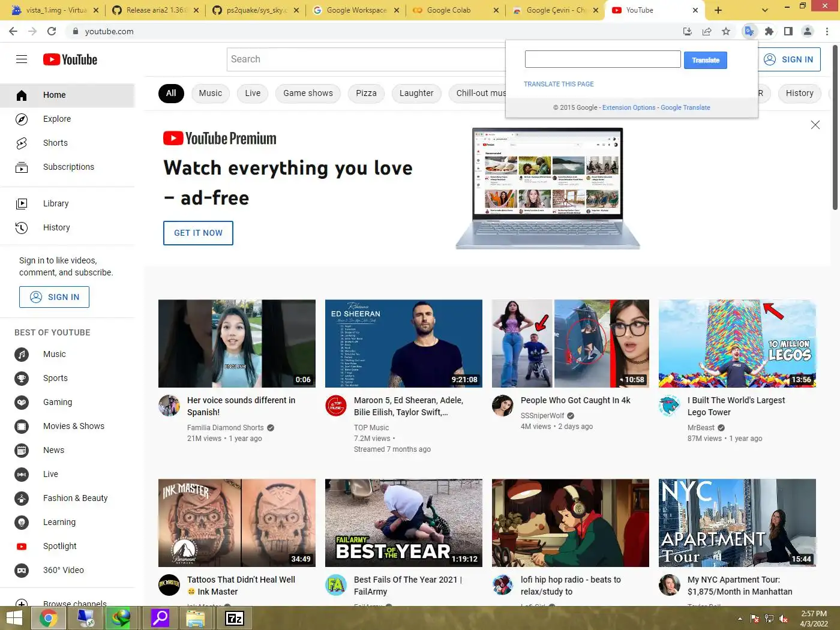Switch to the Google Workspace tab

355,10
